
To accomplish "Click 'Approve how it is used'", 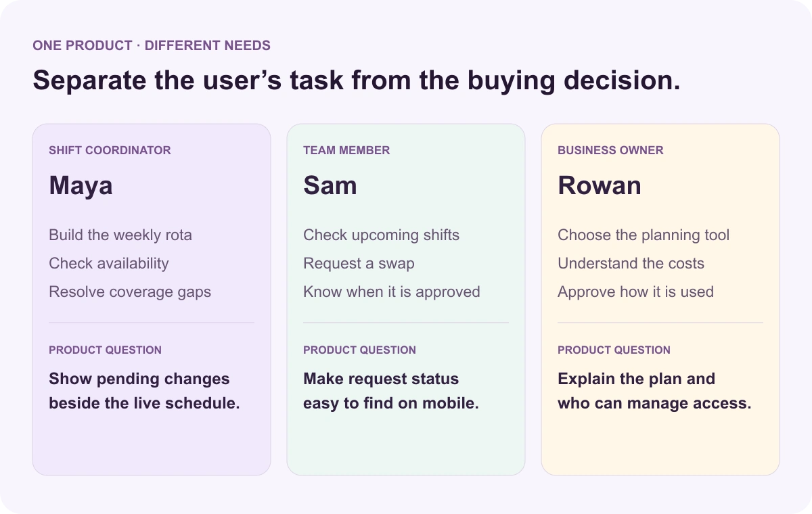I will tap(635, 292).
